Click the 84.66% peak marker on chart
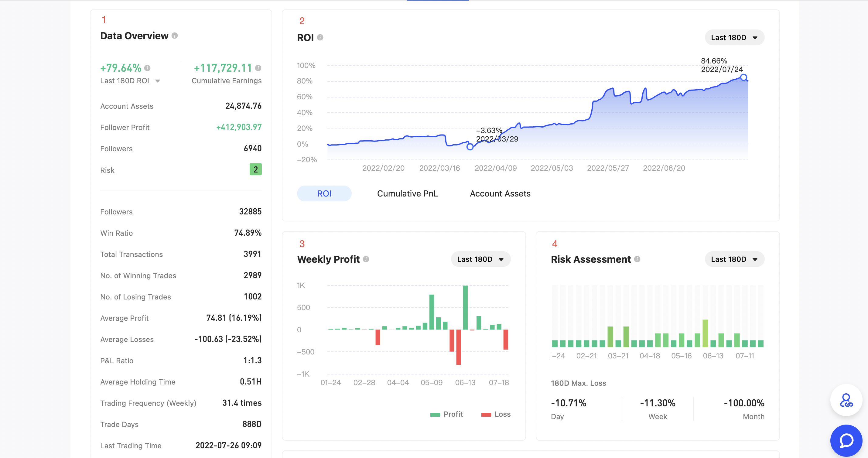 [x=744, y=77]
